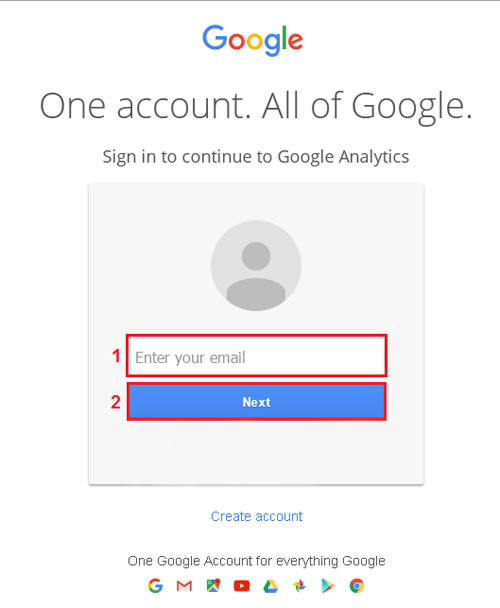500x608 pixels.
Task: Click the red number 1 annotation
Action: click(x=116, y=356)
